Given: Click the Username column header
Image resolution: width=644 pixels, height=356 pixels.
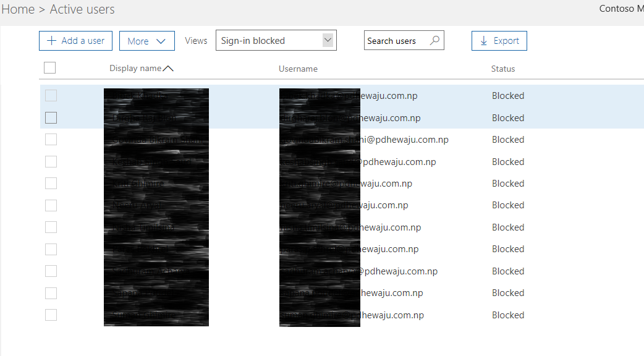Looking at the screenshot, I should tap(298, 69).
